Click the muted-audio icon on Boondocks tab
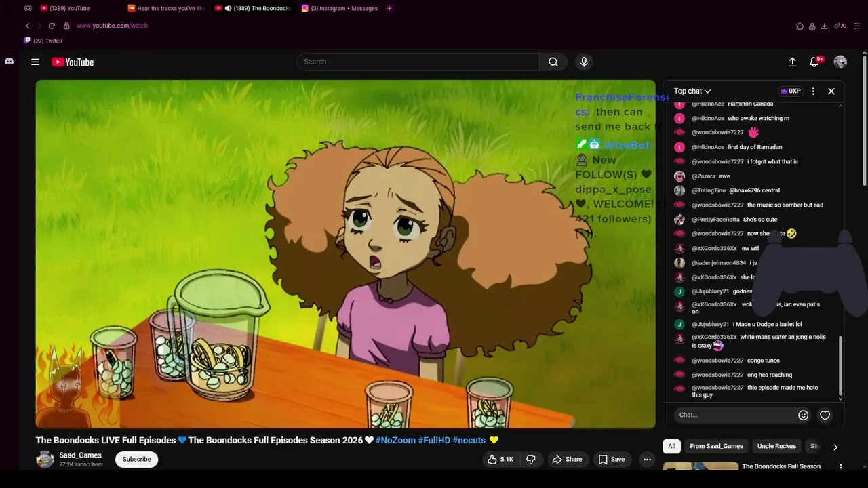This screenshot has width=868, height=488. tap(228, 8)
